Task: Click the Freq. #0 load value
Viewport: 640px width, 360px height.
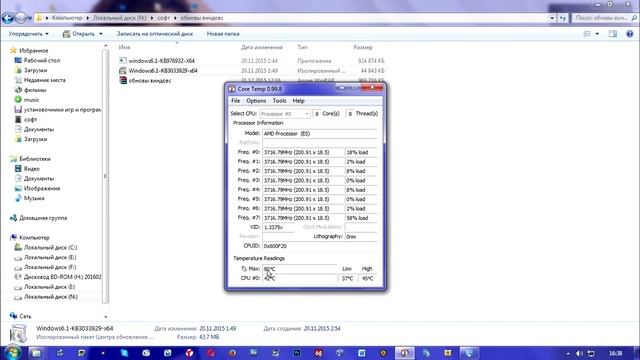Action: (361, 152)
